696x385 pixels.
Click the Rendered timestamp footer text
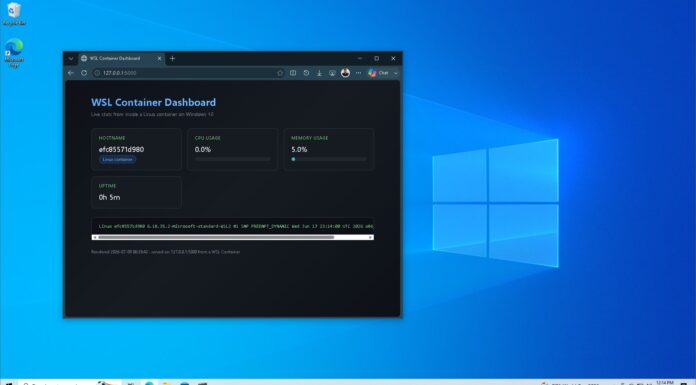(166, 252)
